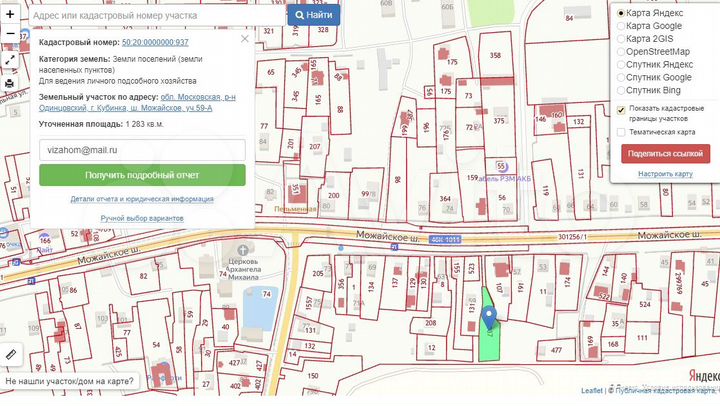Image resolution: width=720 pixels, height=406 pixels.
Task: Click parcel labeled 208 on map
Action: point(430,323)
